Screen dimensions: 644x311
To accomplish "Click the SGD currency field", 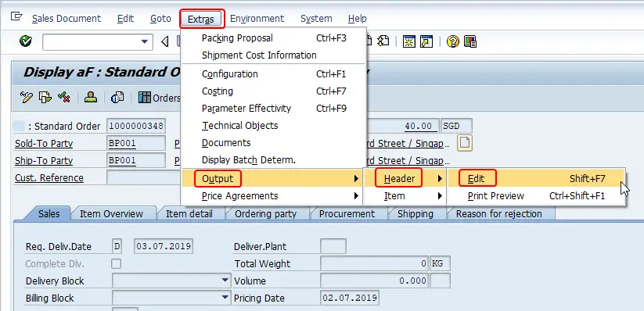I will click(x=456, y=126).
